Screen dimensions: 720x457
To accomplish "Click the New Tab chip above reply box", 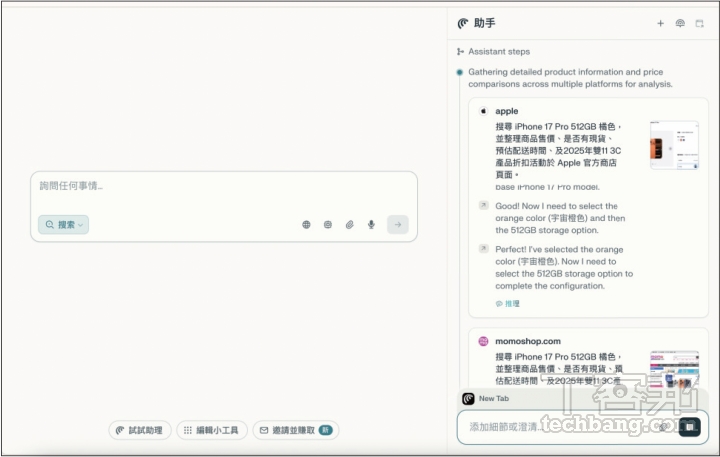I will click(487, 399).
